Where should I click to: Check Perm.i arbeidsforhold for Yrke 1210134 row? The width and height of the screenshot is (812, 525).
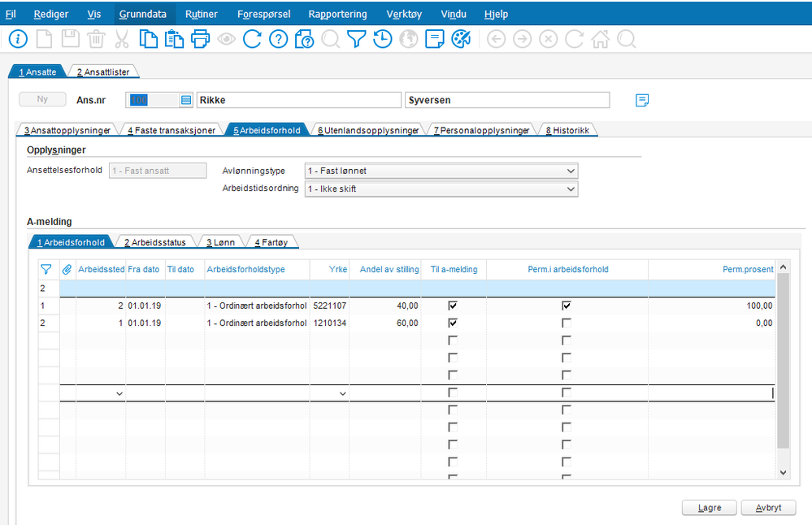567,323
